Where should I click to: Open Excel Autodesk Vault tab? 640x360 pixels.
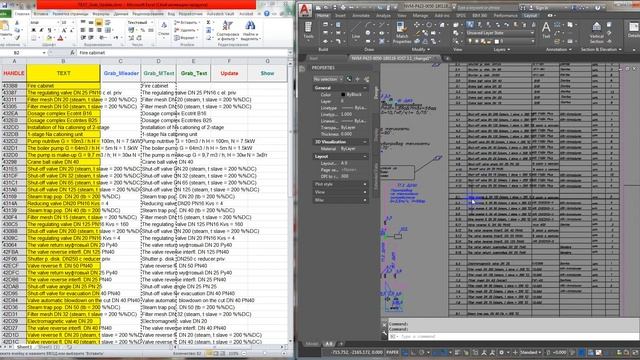pyautogui.click(x=220, y=14)
